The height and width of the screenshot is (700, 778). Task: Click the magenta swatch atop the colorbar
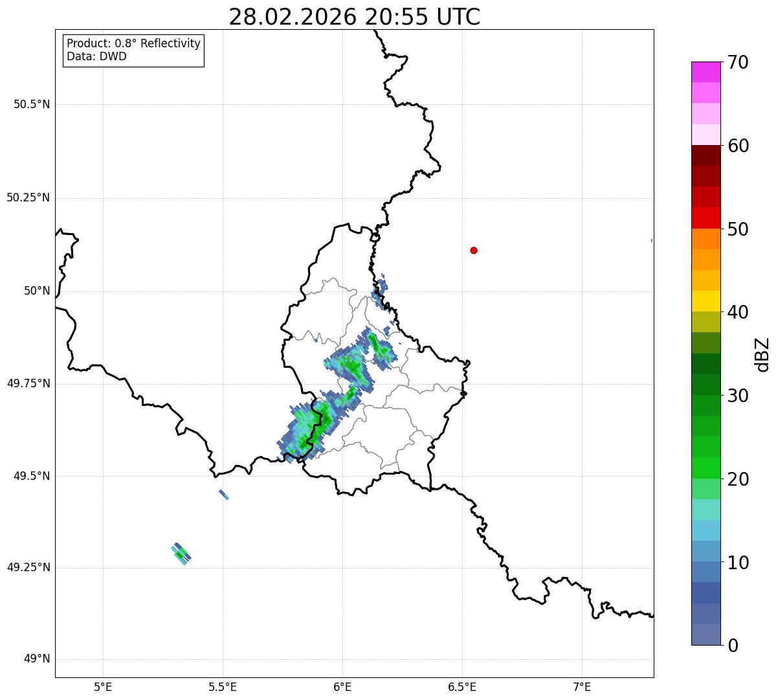(706, 72)
